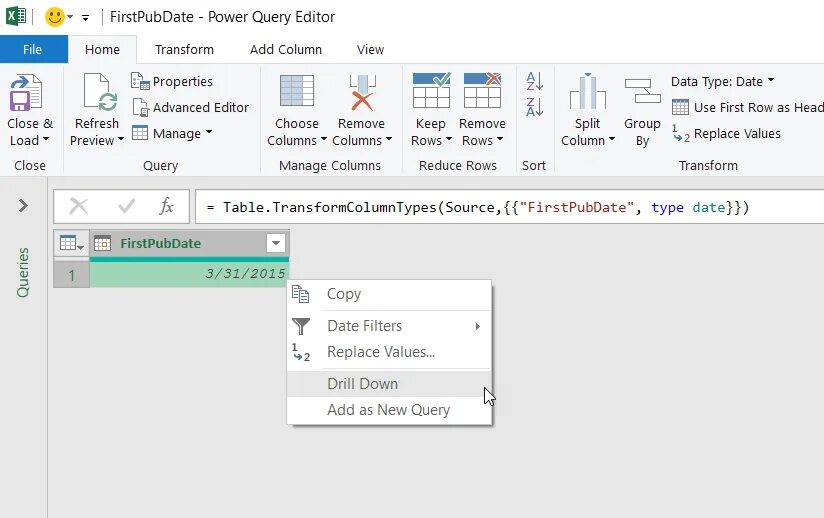Select Drill Down from the context menu

tap(362, 383)
